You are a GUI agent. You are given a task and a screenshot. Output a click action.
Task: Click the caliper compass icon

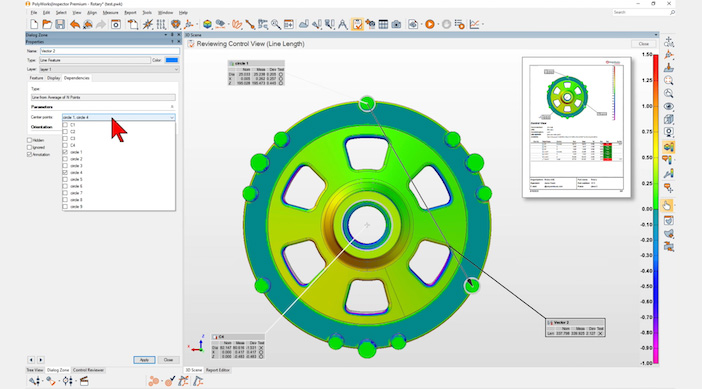tap(342, 24)
